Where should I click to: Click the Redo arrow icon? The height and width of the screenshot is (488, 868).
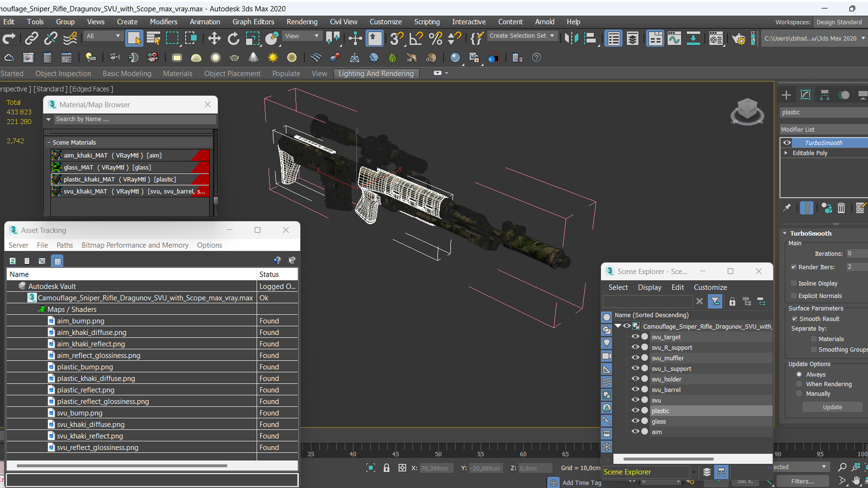point(9,38)
